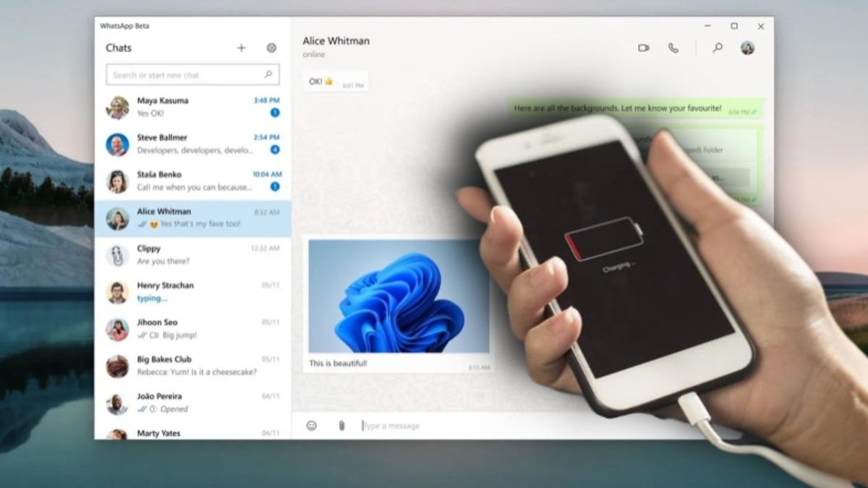Start a video call with Alice Whitman

643,48
